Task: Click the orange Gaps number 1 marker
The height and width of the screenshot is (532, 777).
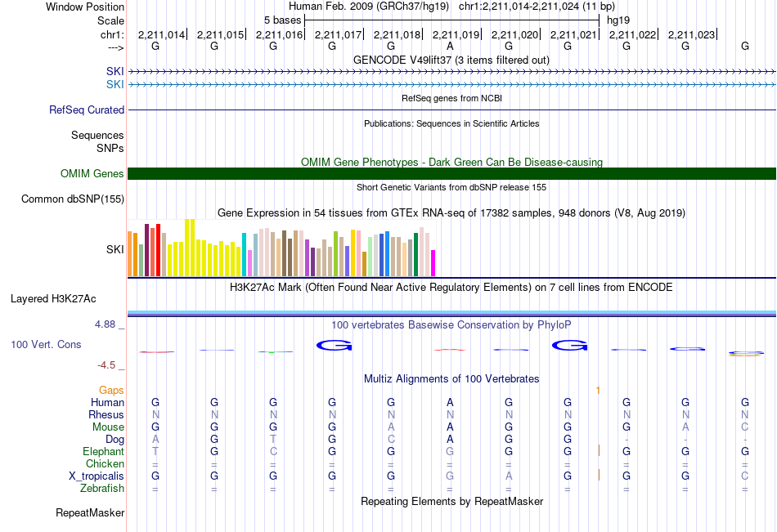Action: point(598,391)
